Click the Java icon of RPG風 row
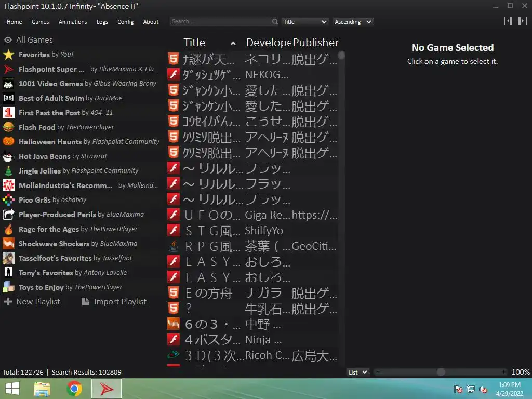This screenshot has height=399, width=532. point(174,246)
